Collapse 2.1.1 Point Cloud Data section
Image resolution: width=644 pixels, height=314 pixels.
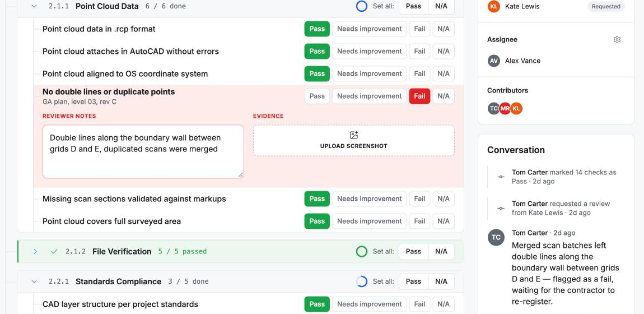(34, 6)
